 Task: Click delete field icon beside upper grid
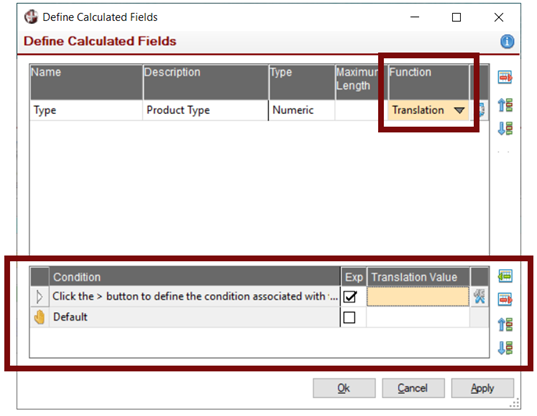(505, 77)
